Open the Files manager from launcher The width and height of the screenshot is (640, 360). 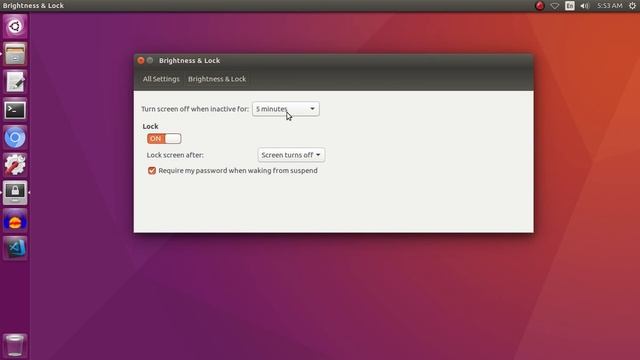pos(15,54)
